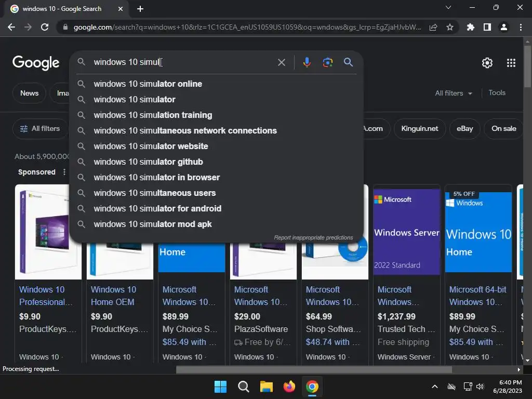Click the Chrome taskbar icon
This screenshot has height=399, width=532.
tap(312, 387)
